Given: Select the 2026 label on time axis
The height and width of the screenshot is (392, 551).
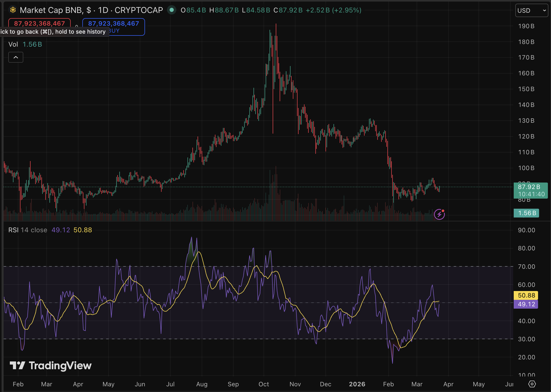Looking at the screenshot, I should (x=357, y=384).
